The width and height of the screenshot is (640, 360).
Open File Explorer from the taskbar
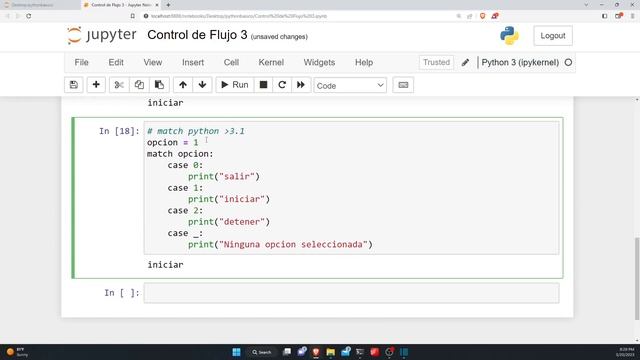click(x=331, y=352)
